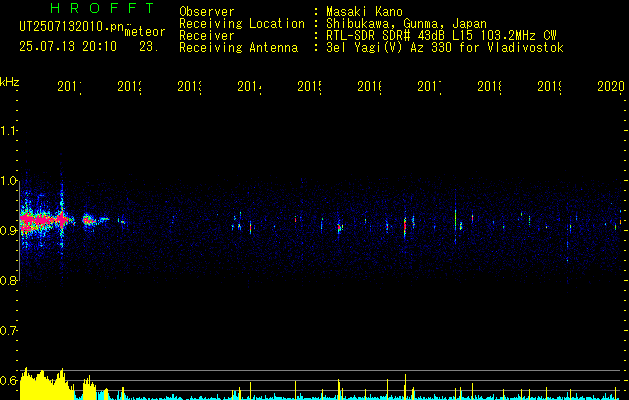Click the 0.8 frequency axis label
The width and height of the screenshot is (629, 400).
click(8, 280)
